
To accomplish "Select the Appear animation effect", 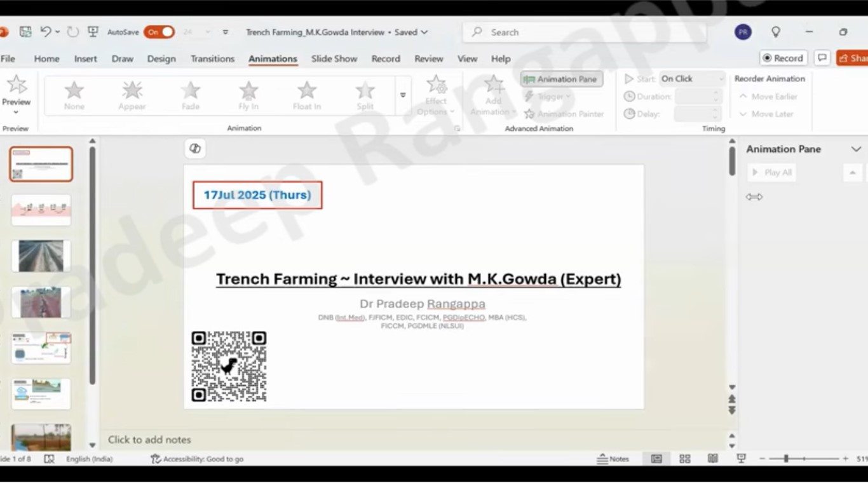I will pos(132,95).
